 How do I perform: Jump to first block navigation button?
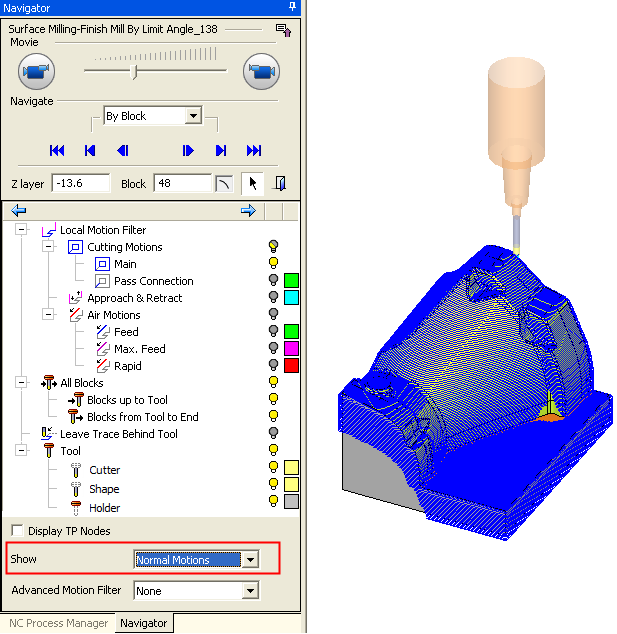coord(57,150)
